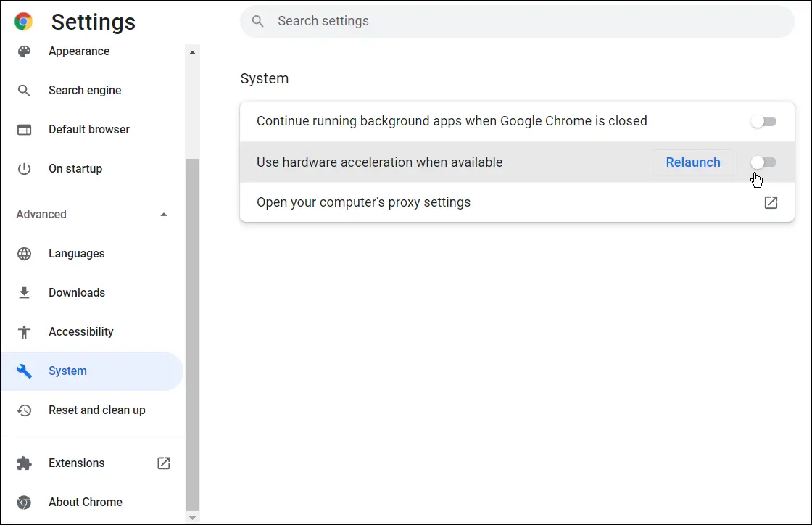
Task: Click the Accessibility person icon
Action: pyautogui.click(x=24, y=332)
